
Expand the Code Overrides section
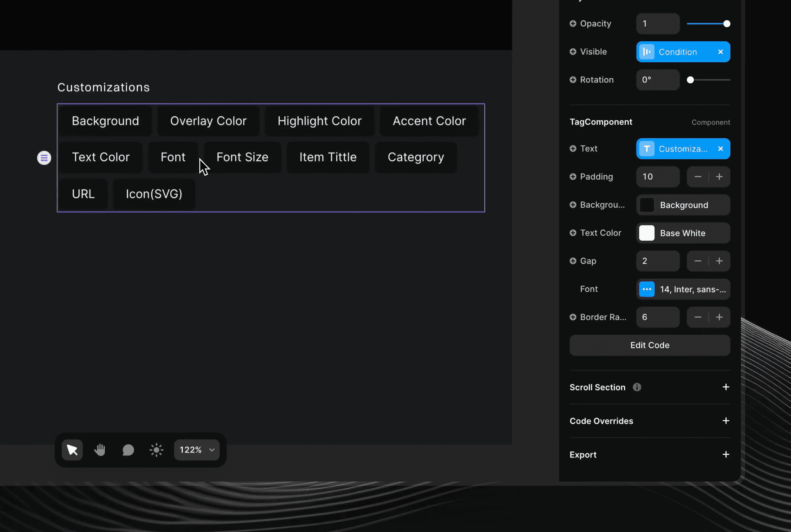(x=726, y=421)
